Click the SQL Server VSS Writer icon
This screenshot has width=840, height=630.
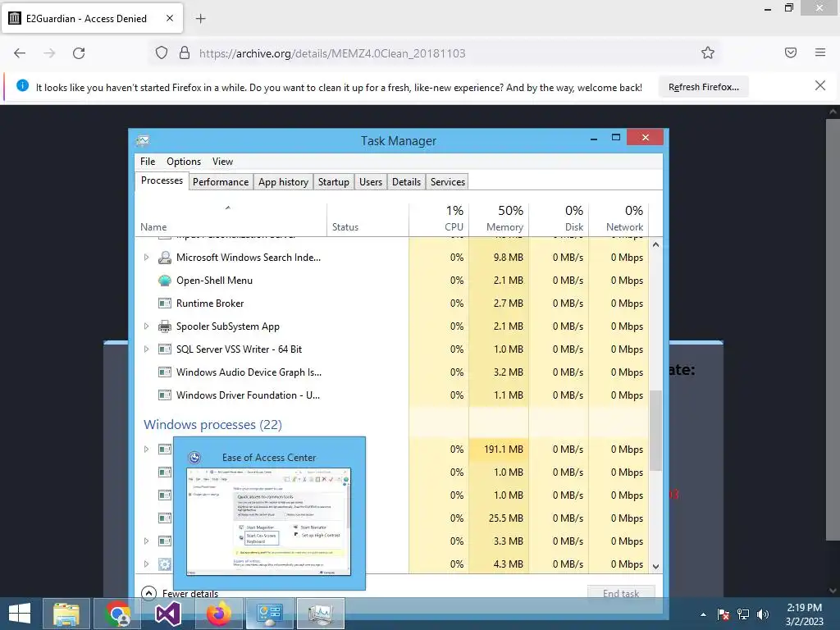tap(164, 349)
